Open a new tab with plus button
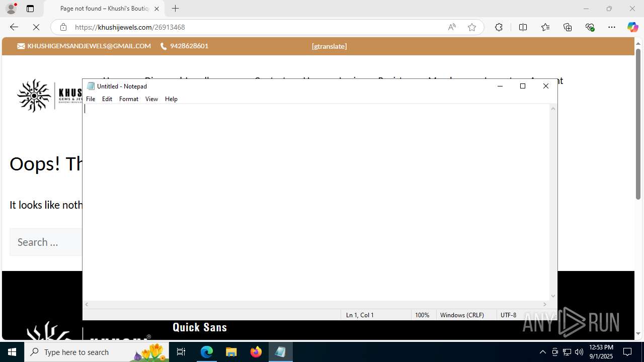This screenshot has height=362, width=644. (x=175, y=9)
